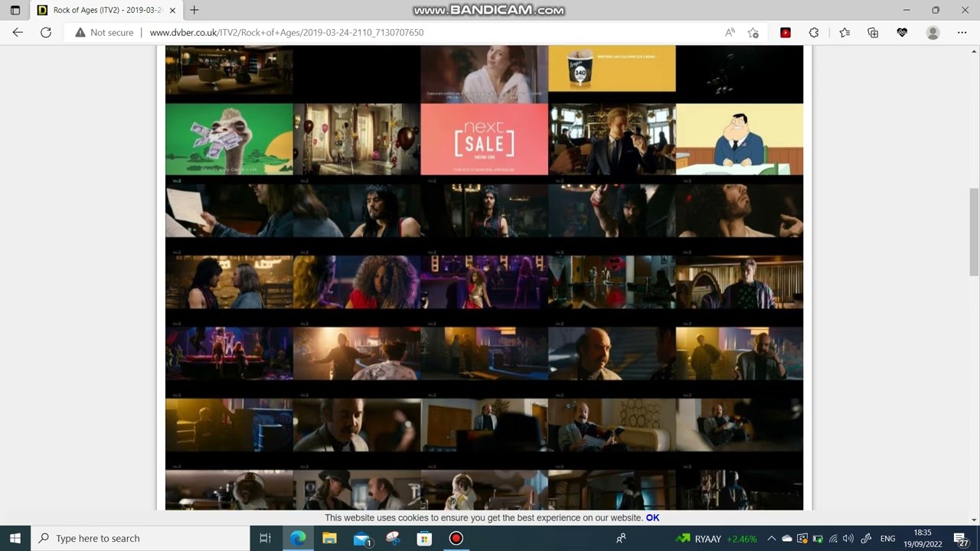The height and width of the screenshot is (551, 980).
Task: Open the red extension icon
Action: point(786,33)
